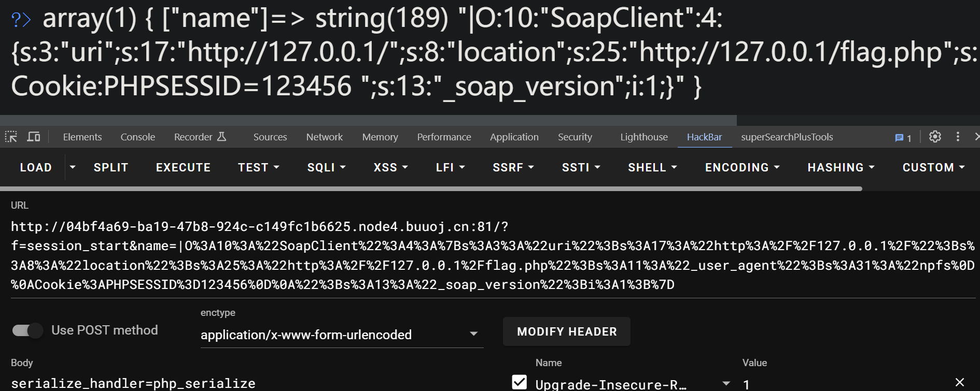Image resolution: width=980 pixels, height=391 pixels.
Task: Open the DevTools settings gear
Action: click(935, 137)
